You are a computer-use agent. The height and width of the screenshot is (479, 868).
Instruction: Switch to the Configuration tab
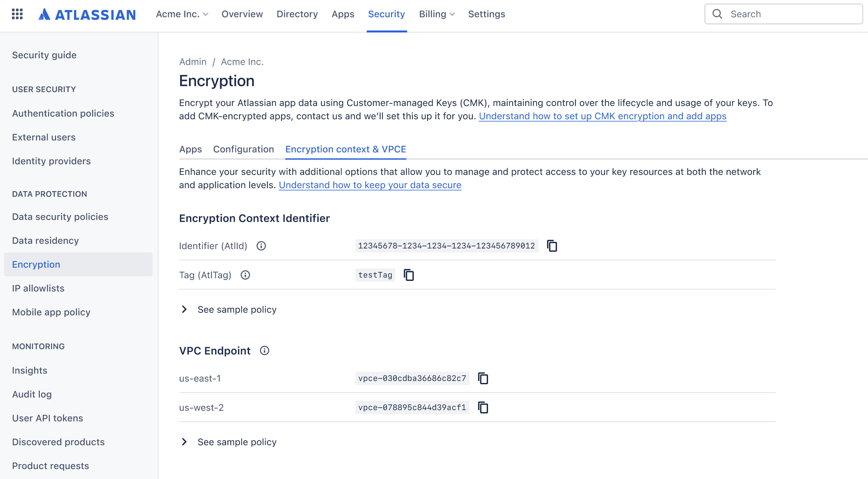pos(243,149)
